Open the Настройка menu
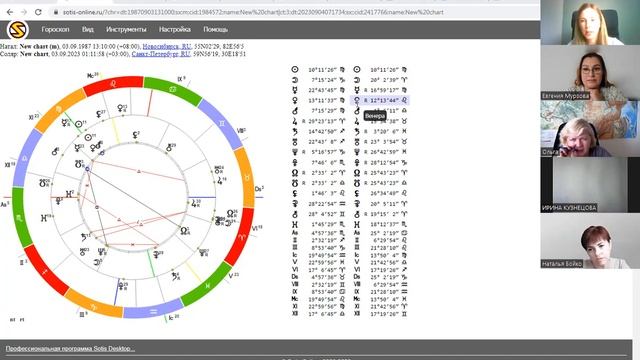 (175, 29)
